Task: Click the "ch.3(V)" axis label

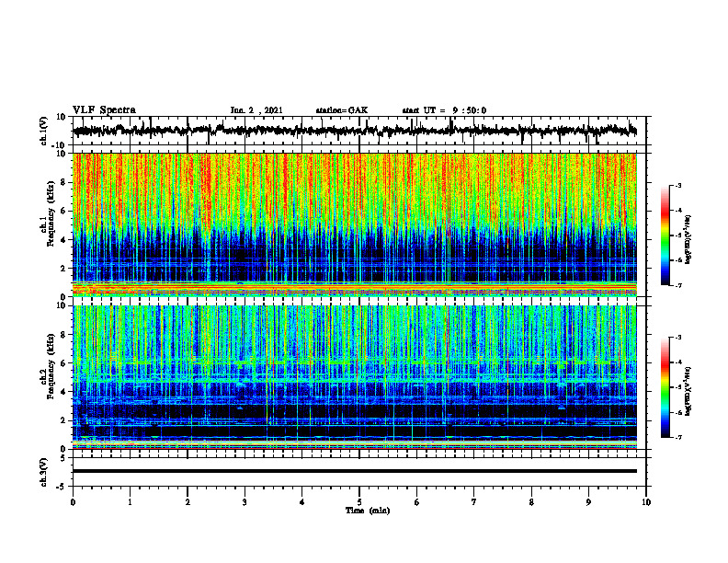Action: point(43,472)
